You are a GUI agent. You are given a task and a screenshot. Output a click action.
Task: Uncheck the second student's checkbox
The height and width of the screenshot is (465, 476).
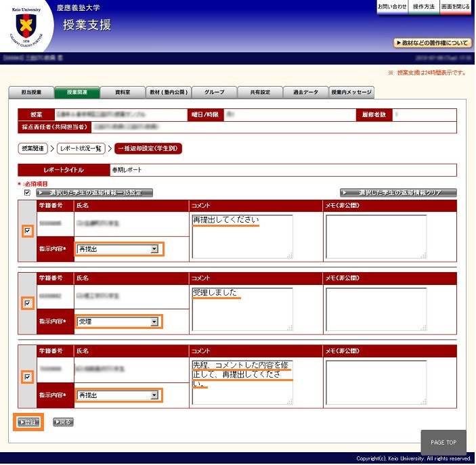click(27, 303)
